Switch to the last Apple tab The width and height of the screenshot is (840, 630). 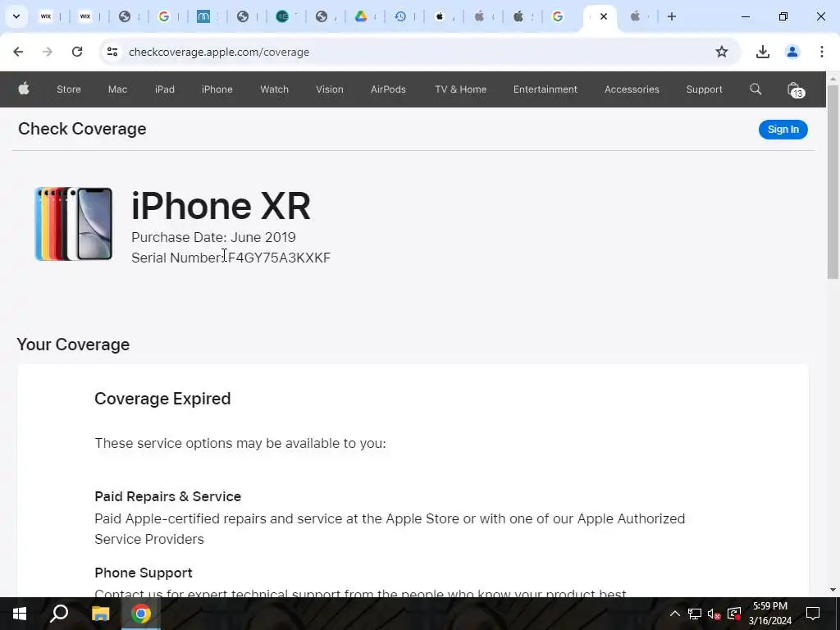click(636, 16)
